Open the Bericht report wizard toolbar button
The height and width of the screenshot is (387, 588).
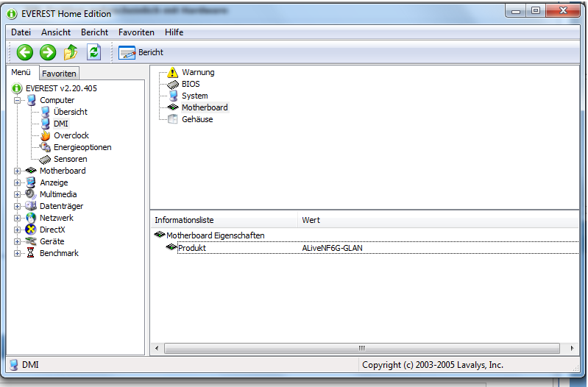[141, 52]
